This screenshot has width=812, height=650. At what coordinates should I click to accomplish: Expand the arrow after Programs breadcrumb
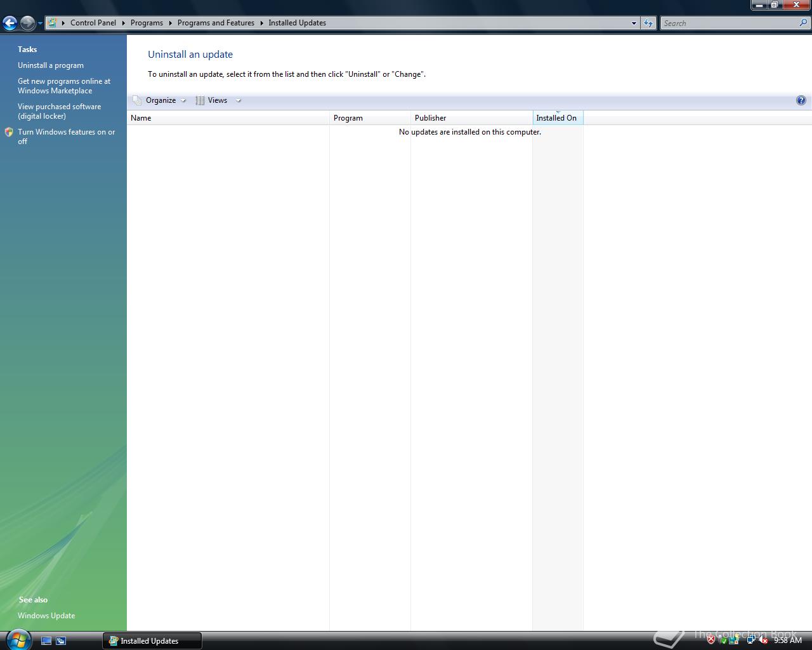170,23
